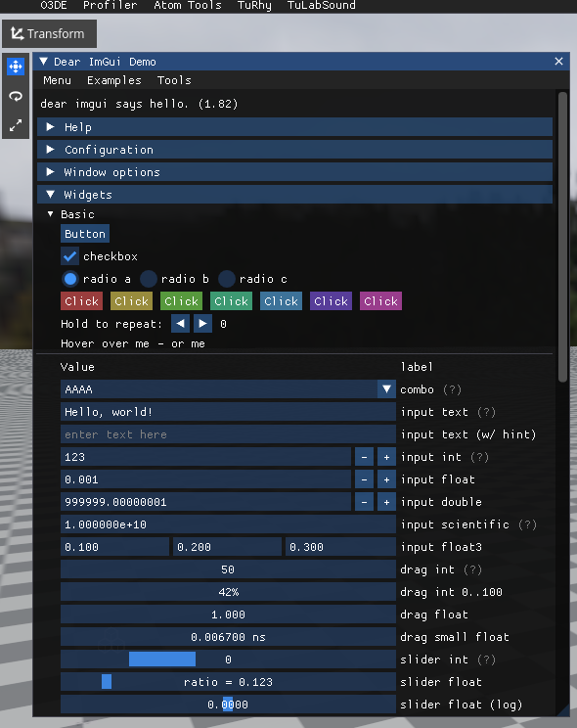Open the Examples menu

114,80
